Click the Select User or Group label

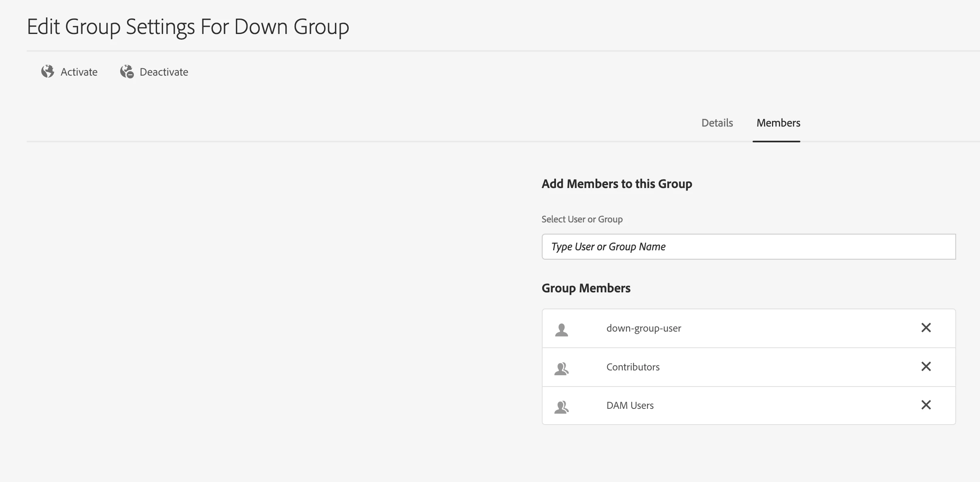click(x=582, y=219)
